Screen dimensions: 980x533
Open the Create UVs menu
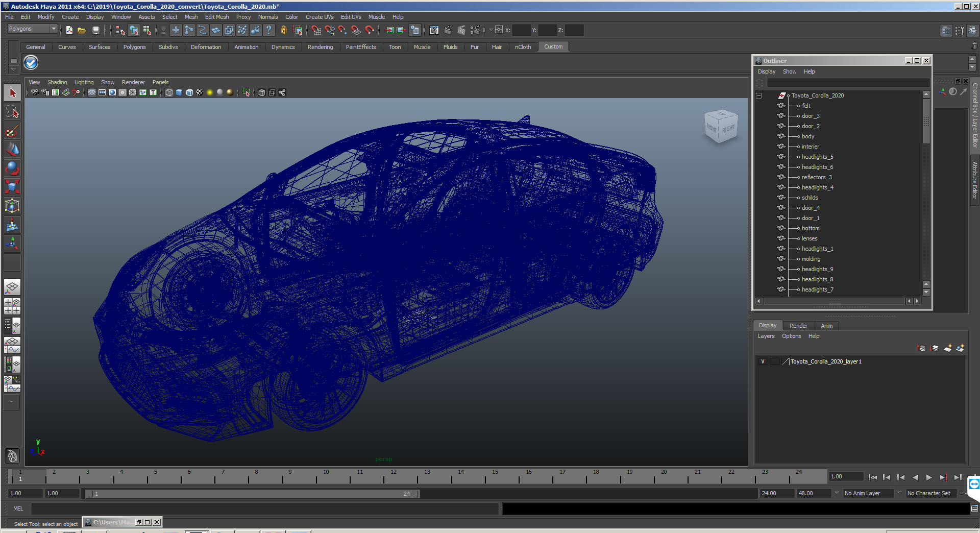point(320,17)
